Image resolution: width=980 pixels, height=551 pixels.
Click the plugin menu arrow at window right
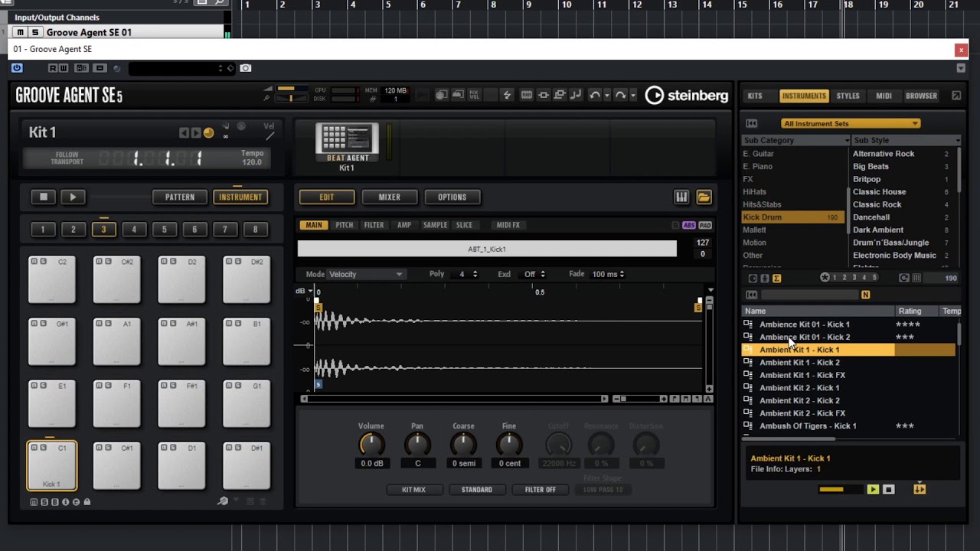coord(961,68)
